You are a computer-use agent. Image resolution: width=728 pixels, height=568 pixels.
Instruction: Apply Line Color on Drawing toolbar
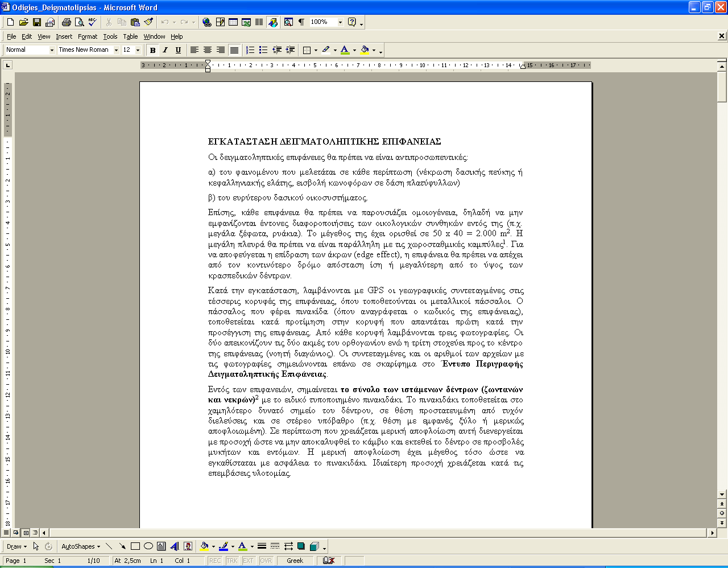pyautogui.click(x=224, y=546)
